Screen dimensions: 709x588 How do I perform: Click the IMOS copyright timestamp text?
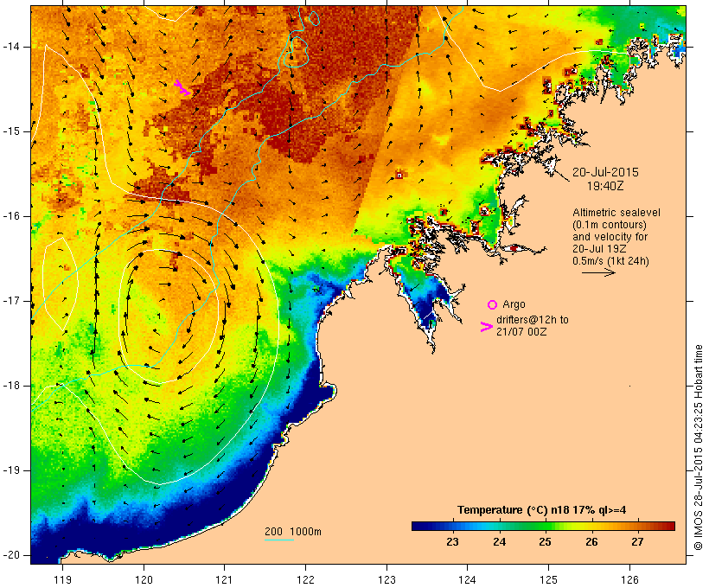coord(699,447)
